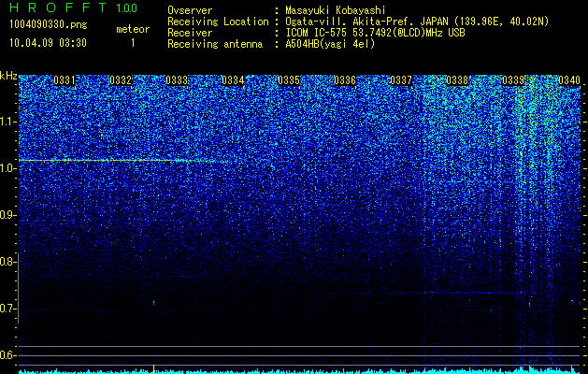Click the 0334 time marker
588x374 pixels.
pos(233,80)
